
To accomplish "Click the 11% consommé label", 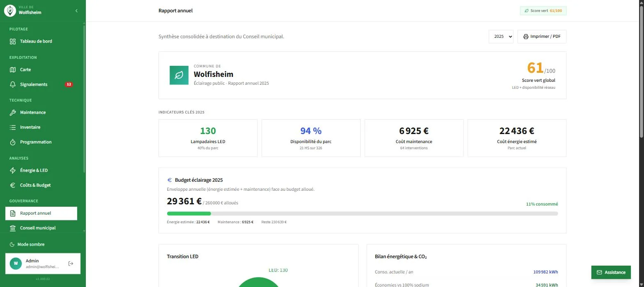I will [x=542, y=204].
